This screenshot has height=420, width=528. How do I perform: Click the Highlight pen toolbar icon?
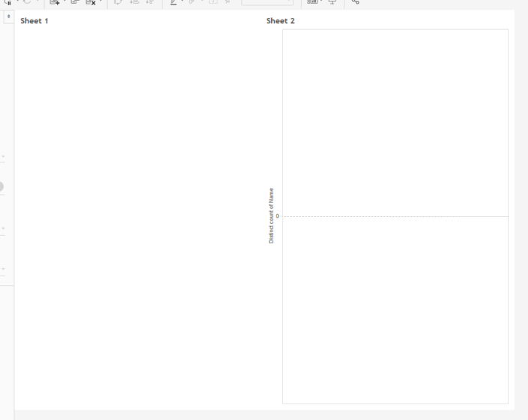[174, 2]
